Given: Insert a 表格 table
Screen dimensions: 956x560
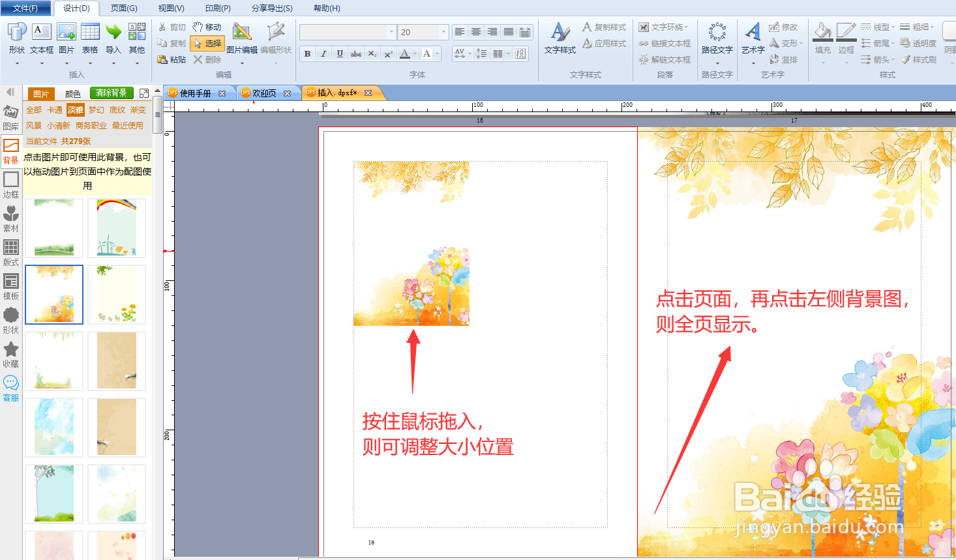Looking at the screenshot, I should tap(90, 39).
